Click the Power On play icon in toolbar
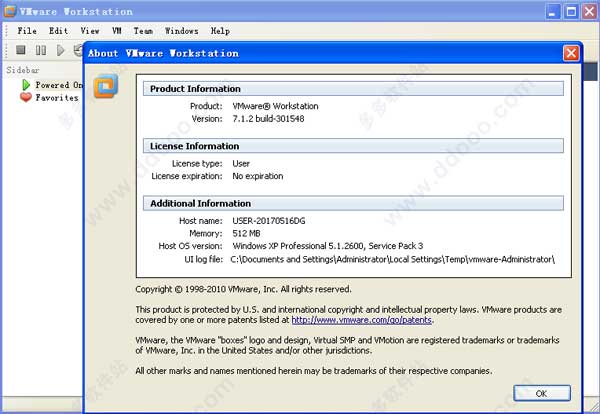The image size is (600, 414). coord(60,50)
